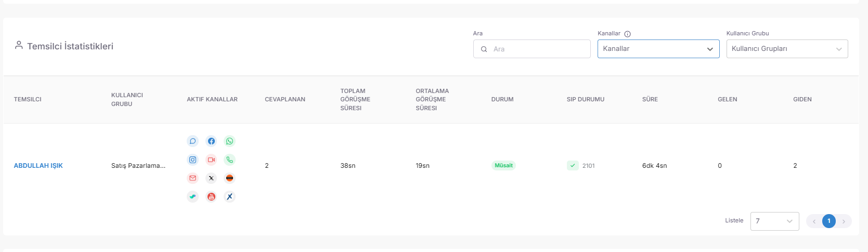Click the blue X-shaped channel icon
The height and width of the screenshot is (252, 868).
tap(229, 196)
